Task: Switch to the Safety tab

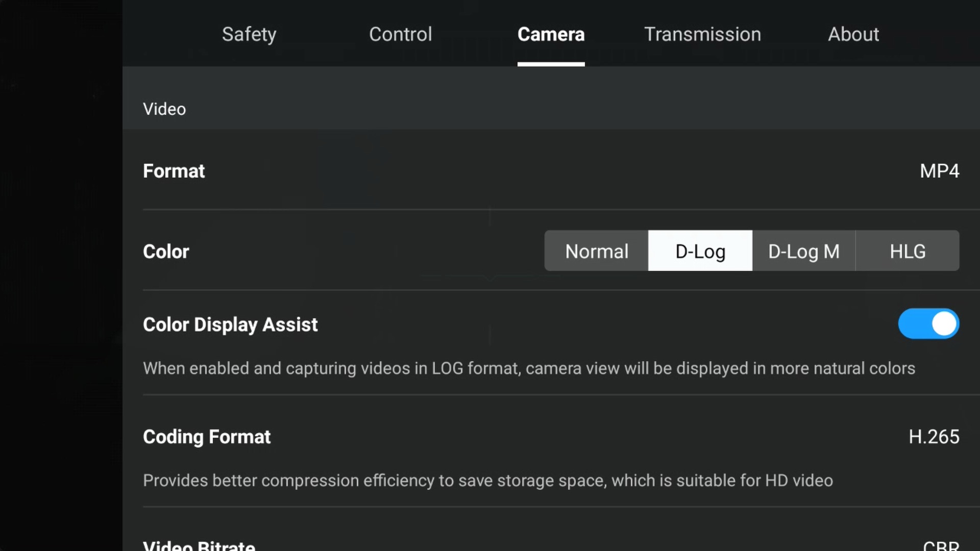Action: (249, 34)
